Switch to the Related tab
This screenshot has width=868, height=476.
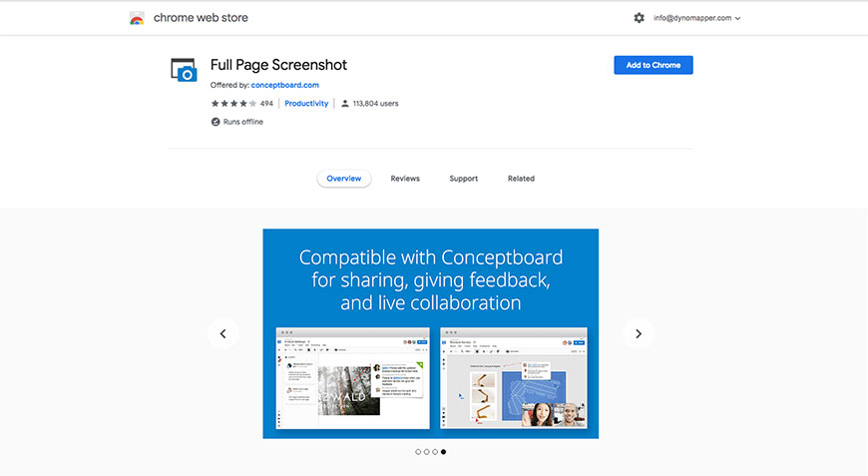point(521,179)
